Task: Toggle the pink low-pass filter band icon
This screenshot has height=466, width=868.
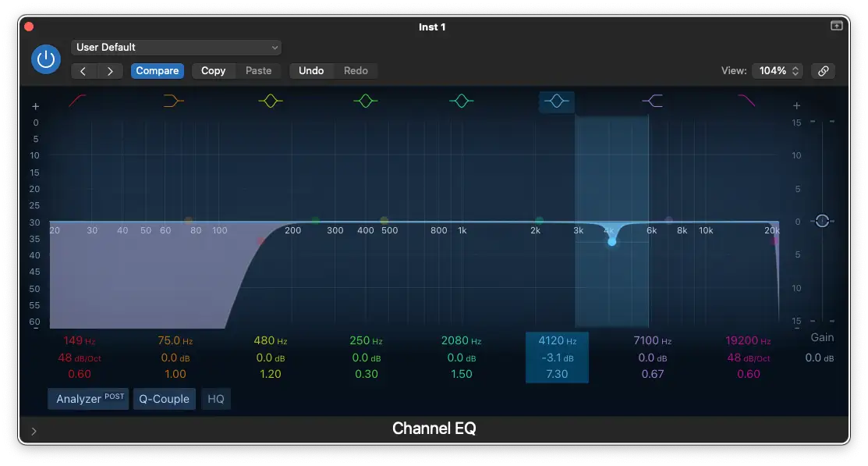Action: [747, 101]
